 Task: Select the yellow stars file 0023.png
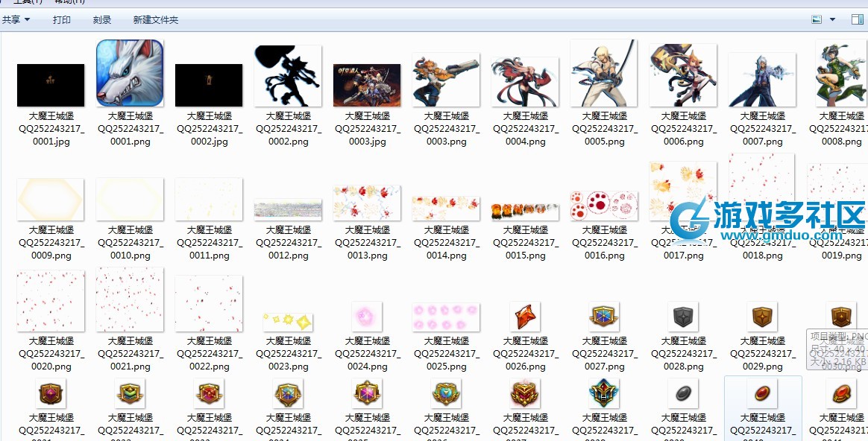[x=288, y=322]
